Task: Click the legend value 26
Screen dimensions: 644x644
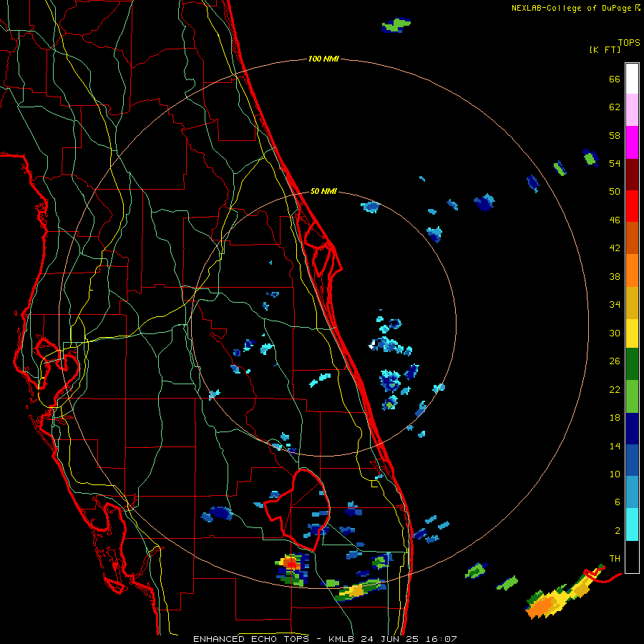Action: pos(615,361)
